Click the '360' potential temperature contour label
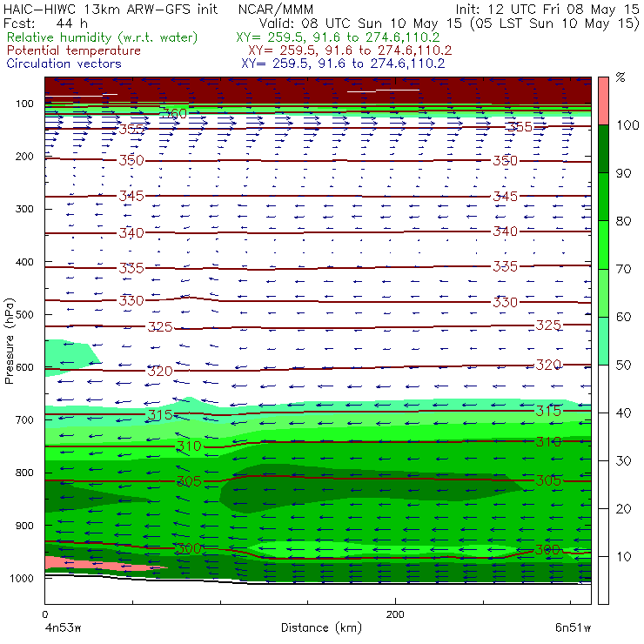The width and height of the screenshot is (644, 644). 175,114
